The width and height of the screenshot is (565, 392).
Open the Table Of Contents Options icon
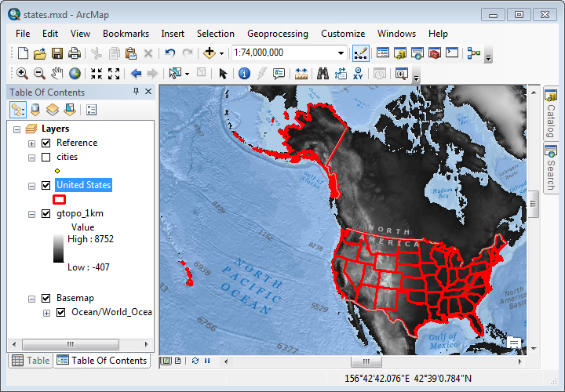[x=91, y=110]
